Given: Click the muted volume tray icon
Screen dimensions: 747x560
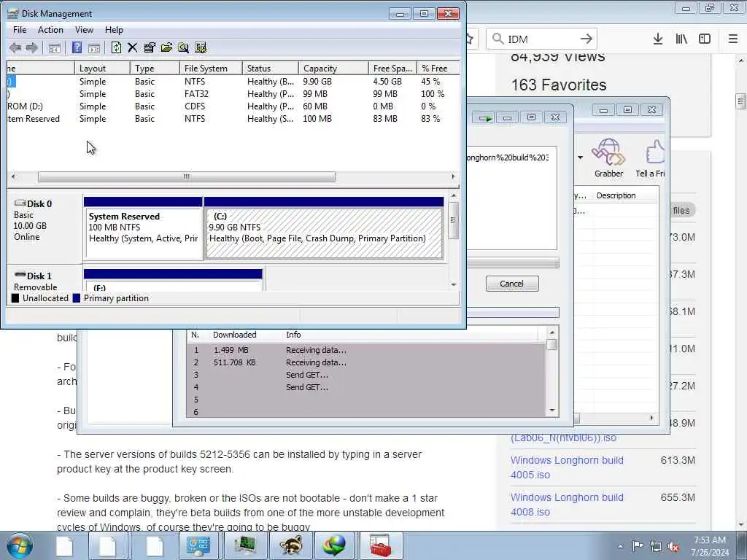Looking at the screenshot, I should (x=673, y=546).
